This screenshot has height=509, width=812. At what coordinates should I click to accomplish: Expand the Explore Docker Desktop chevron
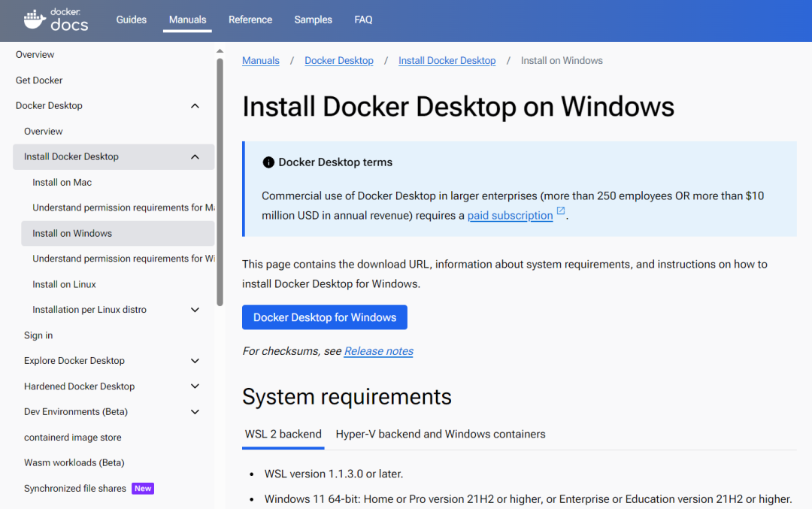[x=195, y=361]
